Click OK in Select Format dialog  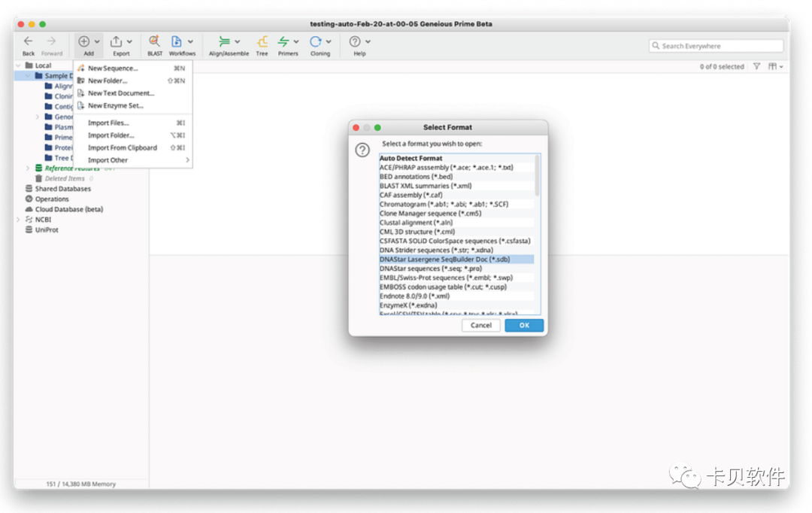[x=524, y=326]
